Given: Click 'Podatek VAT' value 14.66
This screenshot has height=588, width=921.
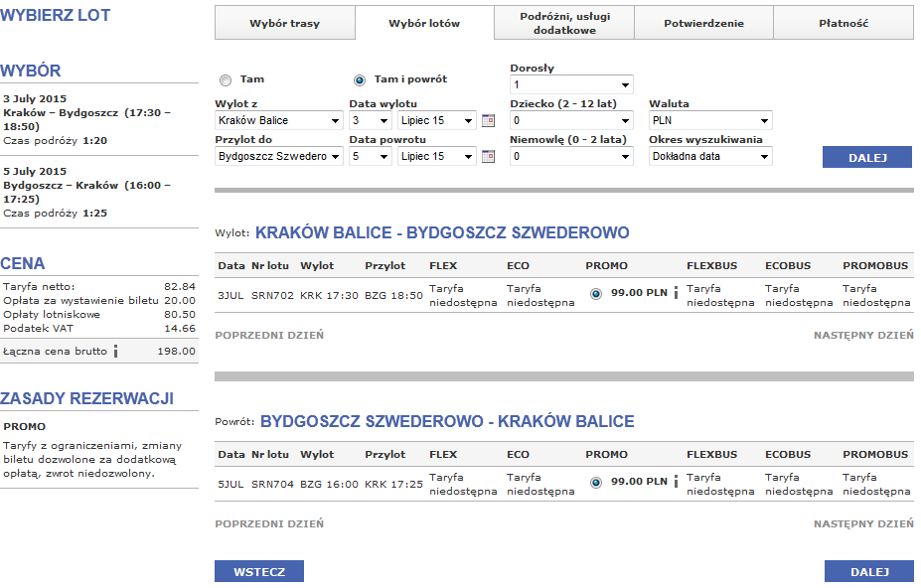Looking at the screenshot, I should 179,329.
